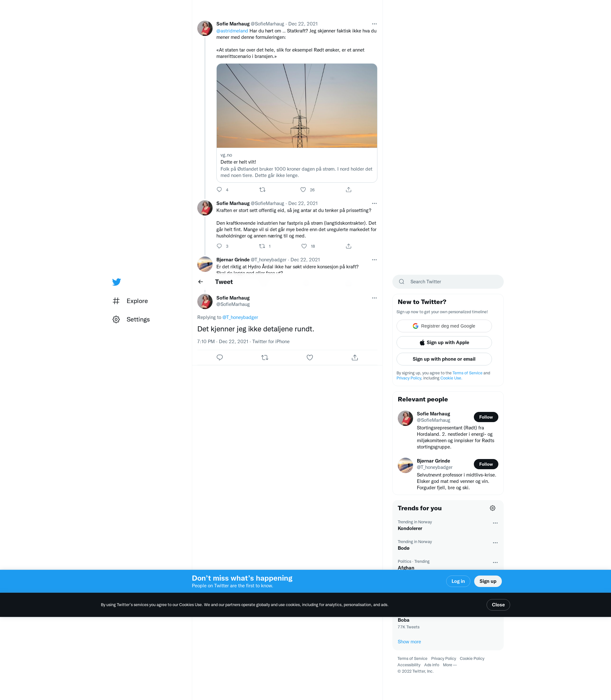
Task: Open Bjørnar Grinde's avatar in the thread
Action: pos(205,265)
